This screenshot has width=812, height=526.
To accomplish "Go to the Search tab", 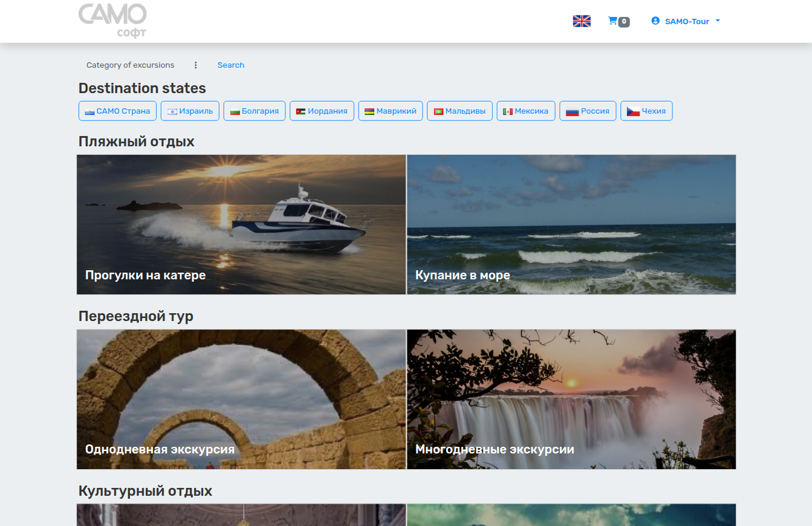I will point(231,65).
